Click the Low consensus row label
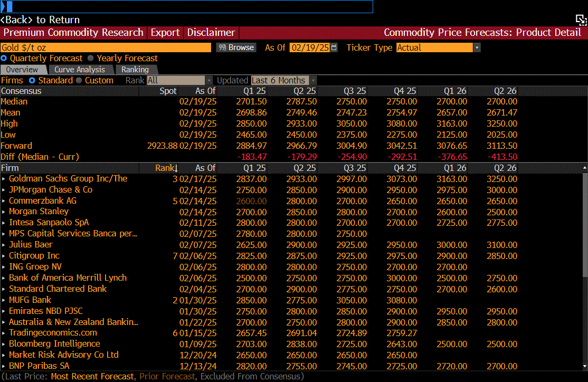The height and width of the screenshot is (382, 588). coord(8,135)
